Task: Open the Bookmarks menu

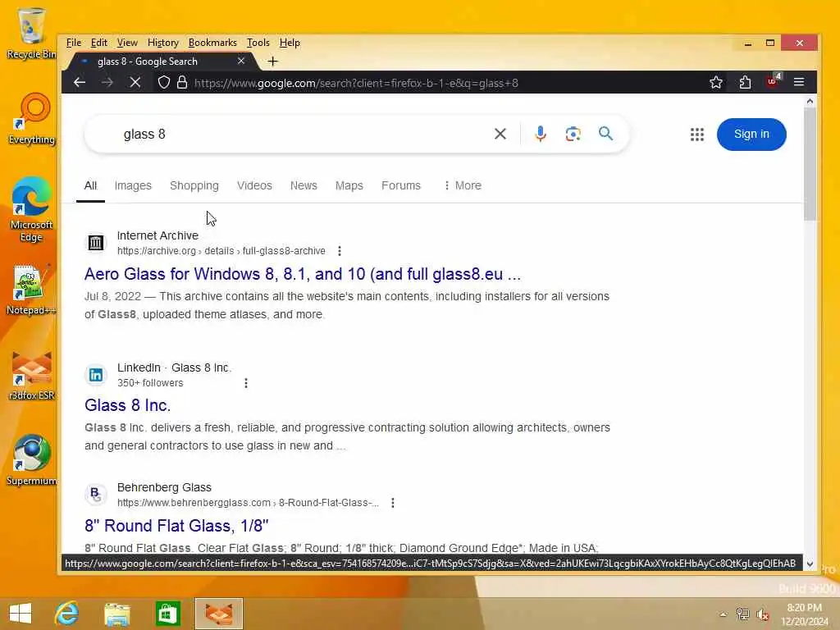Action: [x=212, y=43]
